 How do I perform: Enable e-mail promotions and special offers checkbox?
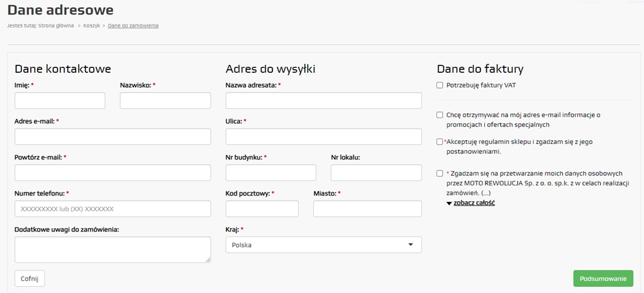440,115
